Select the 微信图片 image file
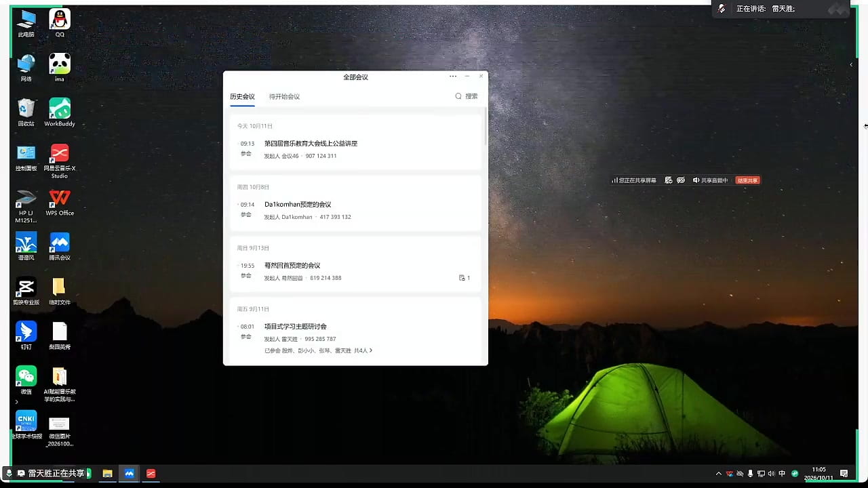 60,431
